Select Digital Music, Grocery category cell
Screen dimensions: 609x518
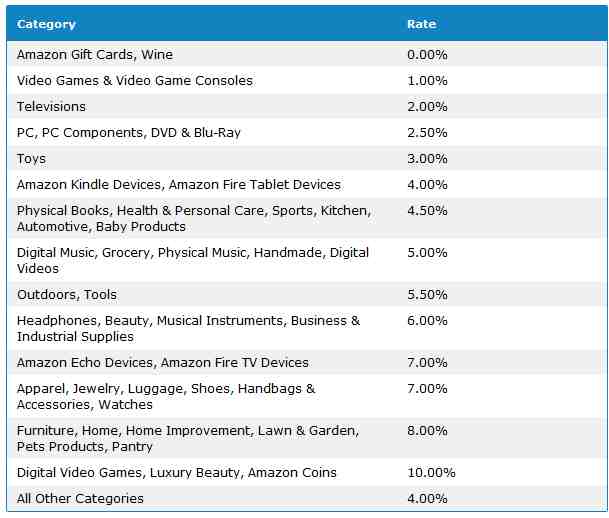coord(193,261)
